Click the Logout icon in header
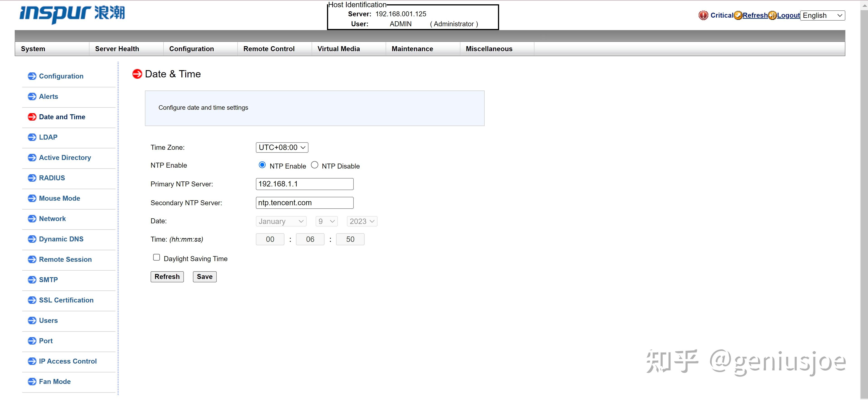This screenshot has height=400, width=868. tap(772, 15)
